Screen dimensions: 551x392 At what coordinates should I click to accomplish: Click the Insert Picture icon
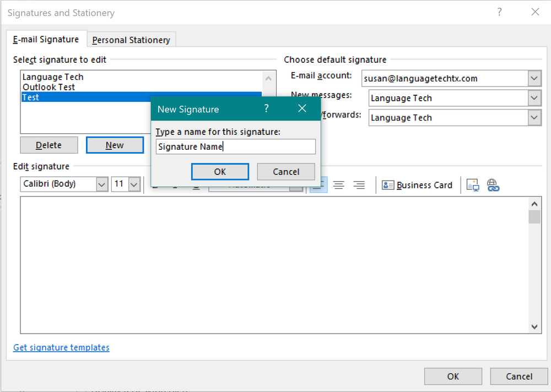coord(472,185)
